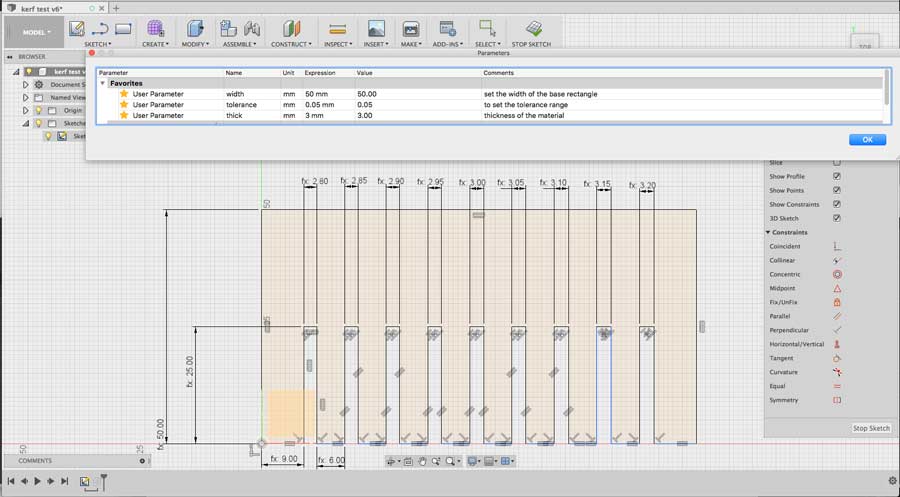Uncheck the Show Points checkbox
This screenshot has height=497, width=900.
tap(837, 190)
